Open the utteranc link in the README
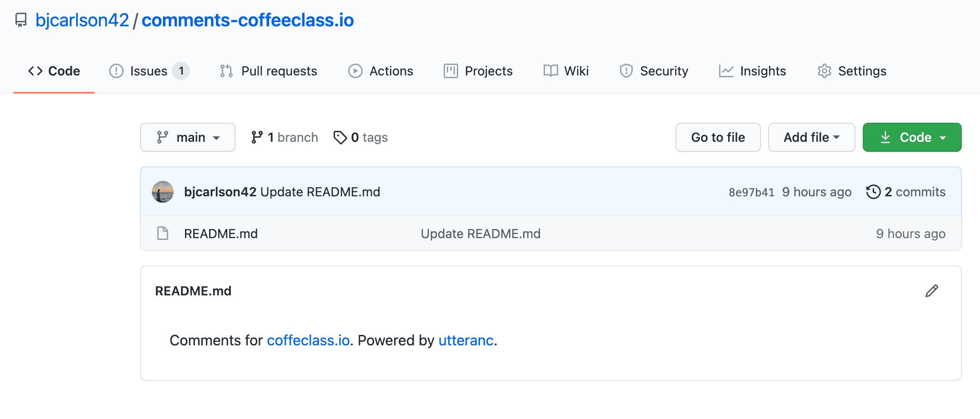Screen dimensions: 980x419 [465, 340]
